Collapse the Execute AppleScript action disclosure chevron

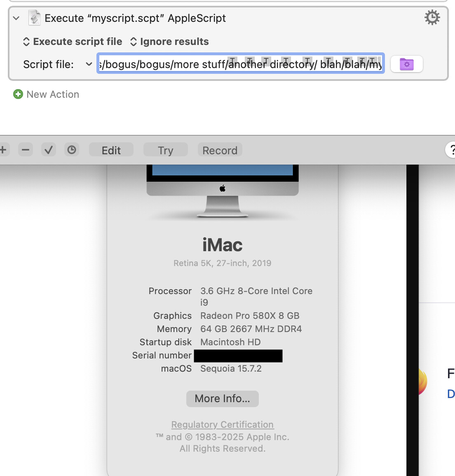pos(16,18)
